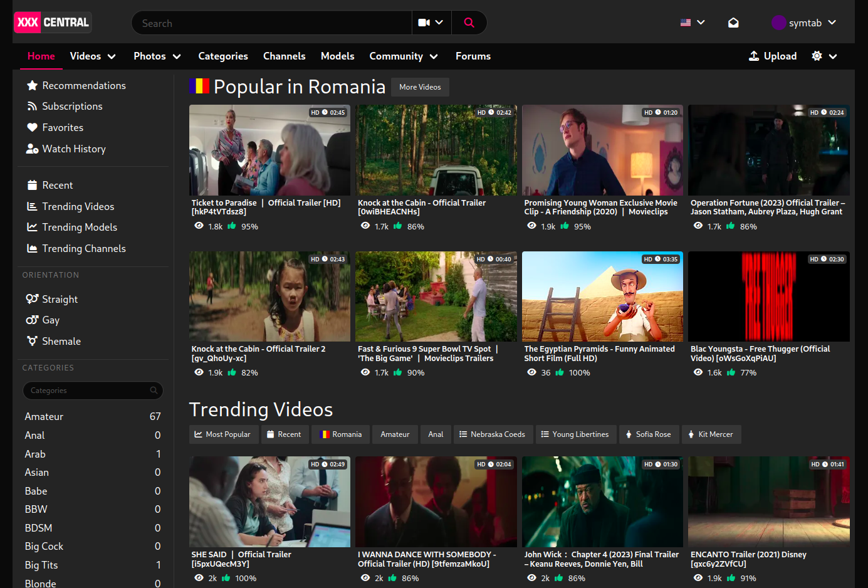This screenshot has width=868, height=588.
Task: Open the language flag dropdown
Action: coord(693,23)
